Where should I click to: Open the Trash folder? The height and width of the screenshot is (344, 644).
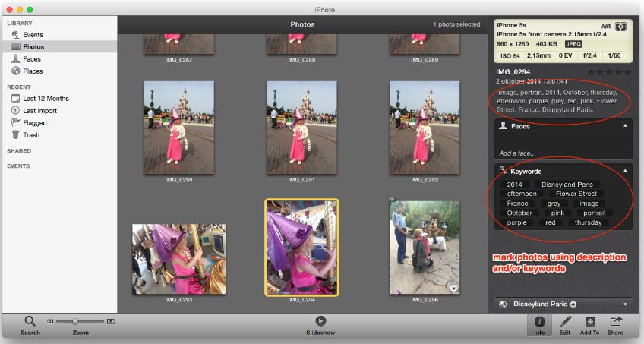tap(30, 135)
